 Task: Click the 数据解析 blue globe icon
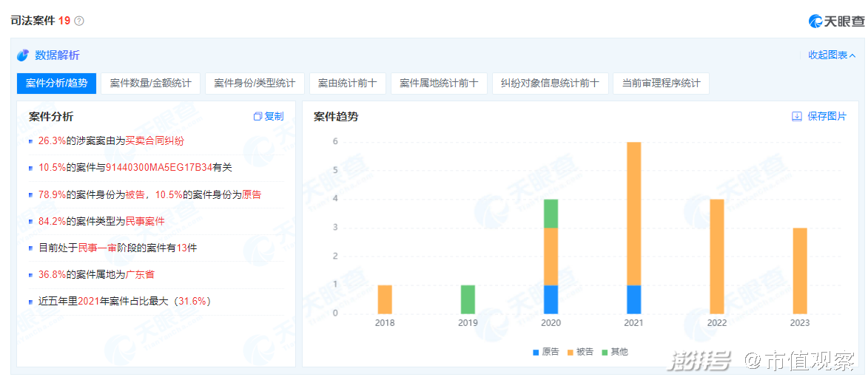click(23, 55)
